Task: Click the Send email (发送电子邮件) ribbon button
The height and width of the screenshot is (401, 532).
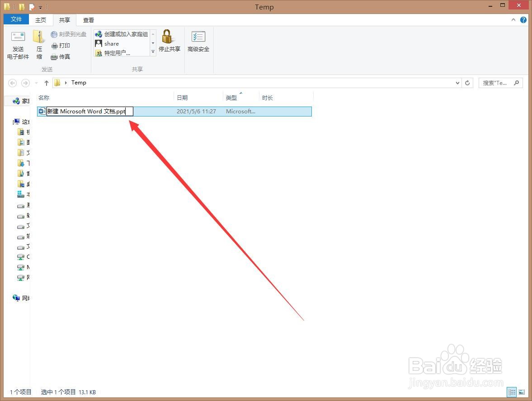Action: click(18, 45)
